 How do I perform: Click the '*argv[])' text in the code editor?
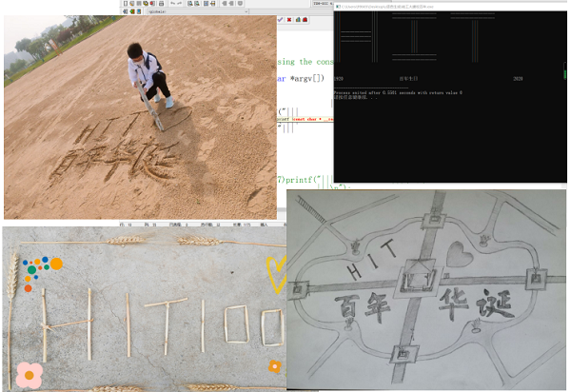click(x=307, y=78)
